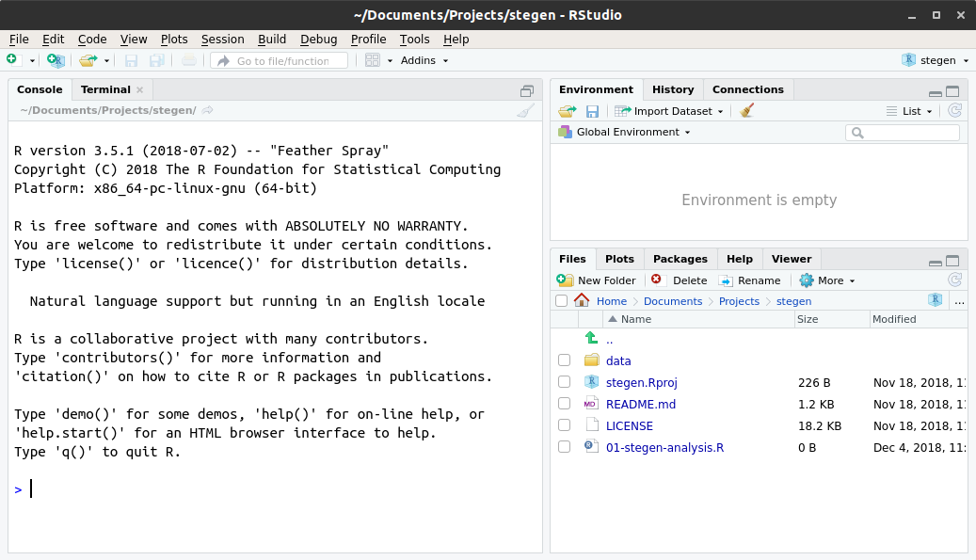
Task: Open the Global Environment dropdown
Action: (625, 132)
